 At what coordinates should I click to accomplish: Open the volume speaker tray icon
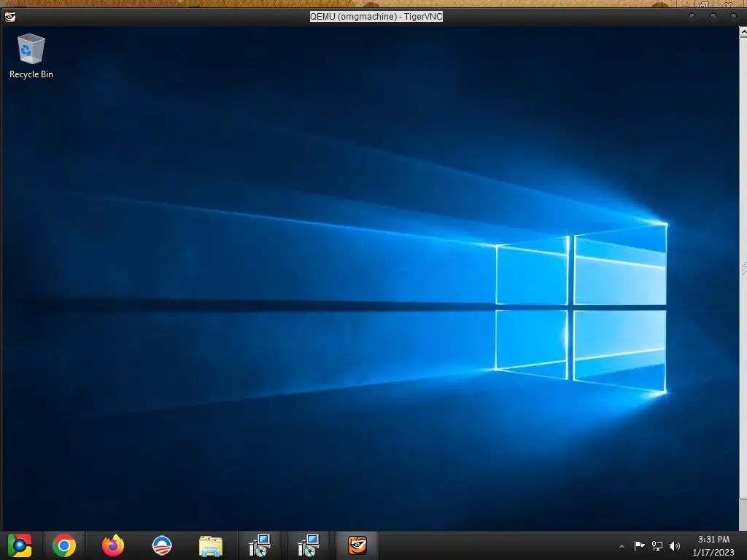[675, 545]
